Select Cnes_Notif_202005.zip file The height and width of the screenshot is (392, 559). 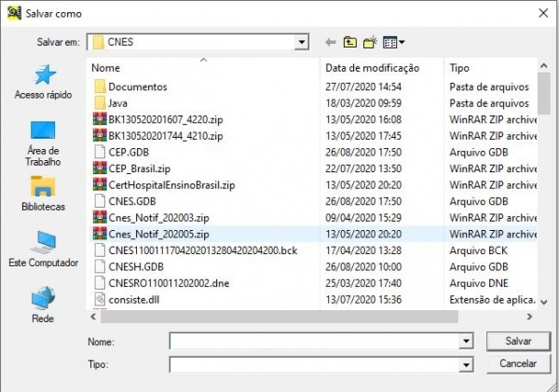[x=157, y=233]
